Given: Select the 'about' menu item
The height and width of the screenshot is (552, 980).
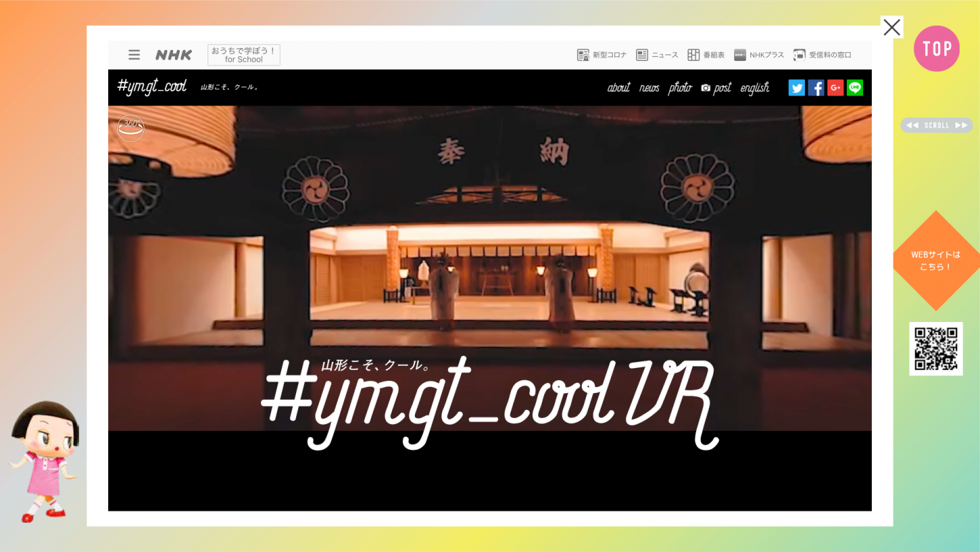Looking at the screenshot, I should pos(618,88).
